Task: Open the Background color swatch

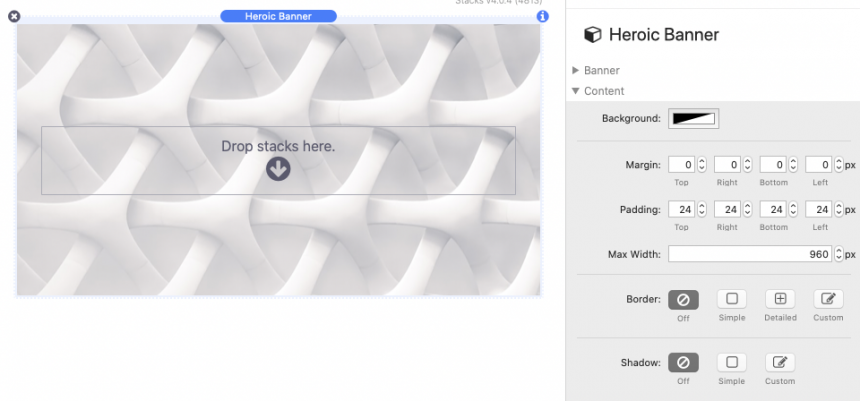Action: point(694,119)
